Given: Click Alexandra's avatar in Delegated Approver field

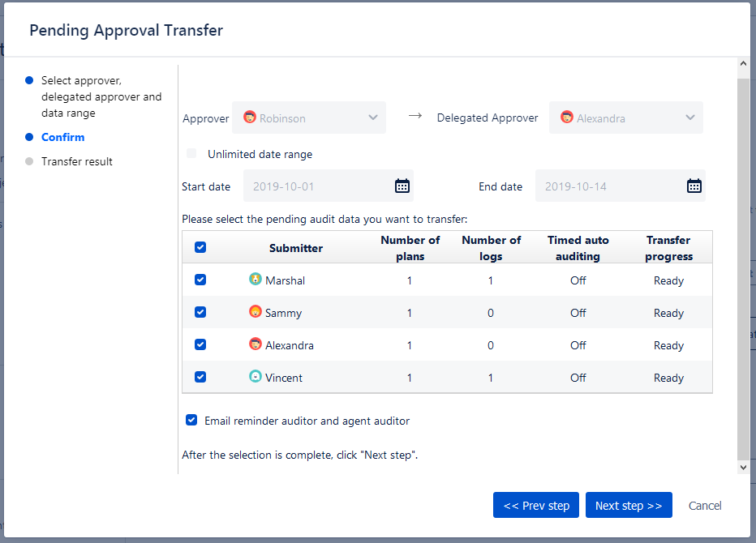Looking at the screenshot, I should [x=567, y=118].
